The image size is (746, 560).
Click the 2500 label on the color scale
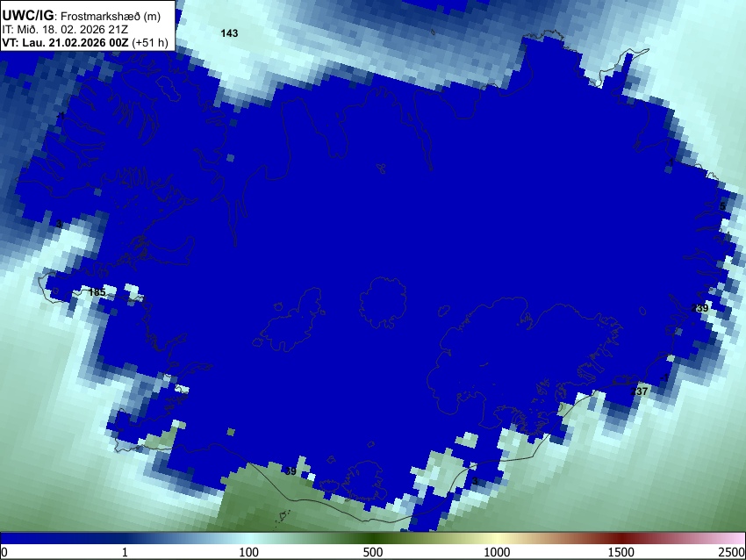[732, 552]
